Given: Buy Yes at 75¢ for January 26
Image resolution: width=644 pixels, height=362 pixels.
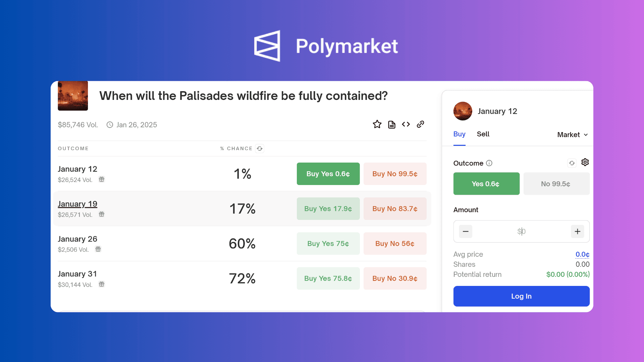Looking at the screenshot, I should (328, 243).
